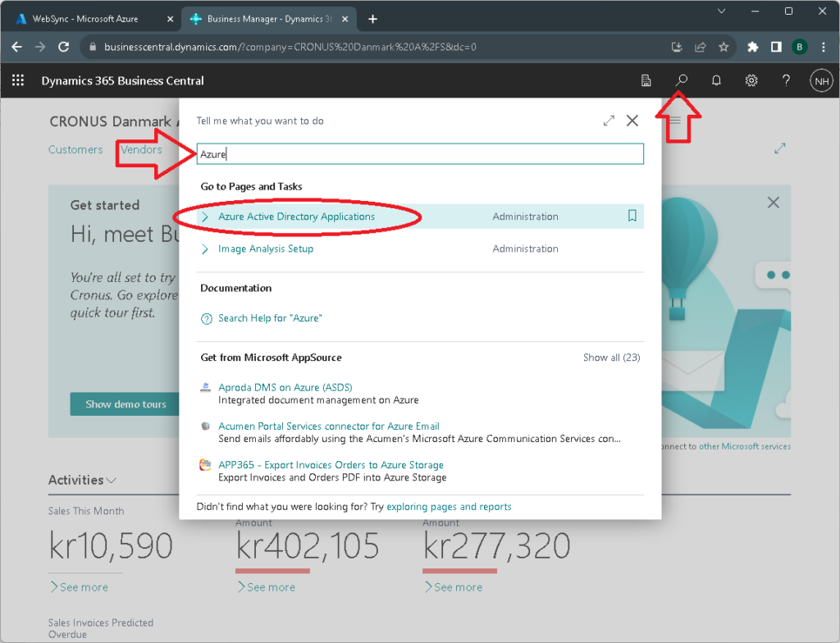
Task: Click the browser profile avatar B
Action: [x=800, y=48]
